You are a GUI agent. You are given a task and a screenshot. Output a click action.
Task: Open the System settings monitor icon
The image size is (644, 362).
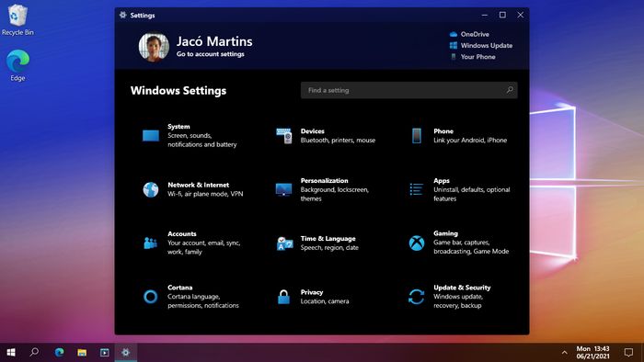(151, 135)
